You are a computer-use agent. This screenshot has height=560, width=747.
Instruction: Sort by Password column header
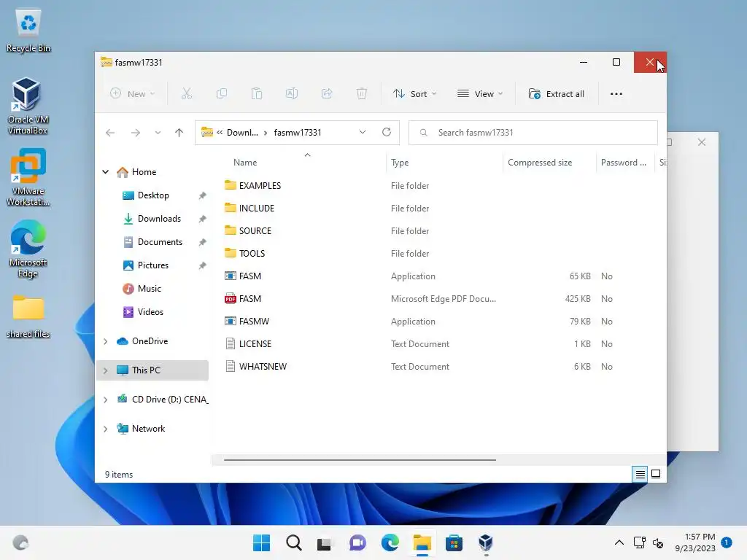click(624, 163)
